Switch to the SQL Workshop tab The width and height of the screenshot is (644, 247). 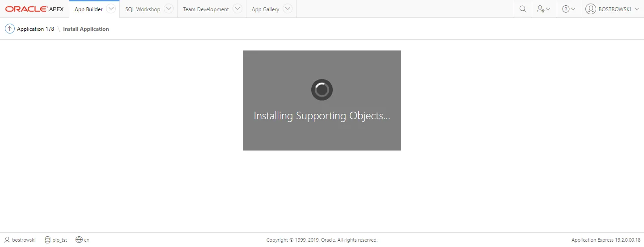(142, 9)
